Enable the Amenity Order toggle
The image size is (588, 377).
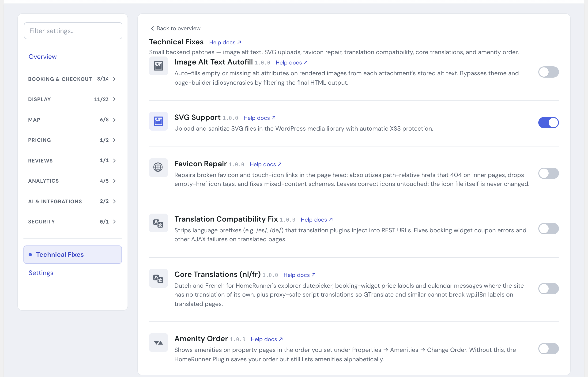pos(548,349)
